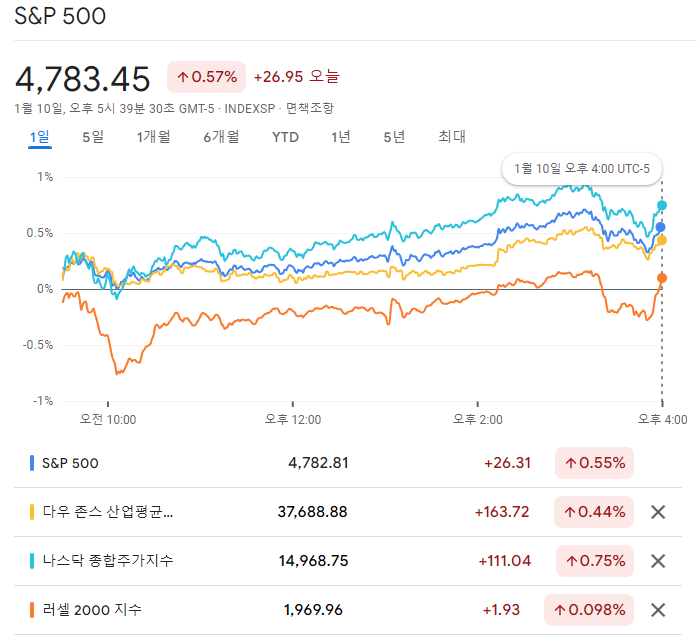697x644 pixels.
Task: Click the yellow Dow Jones endpoint dot
Action: [x=661, y=240]
